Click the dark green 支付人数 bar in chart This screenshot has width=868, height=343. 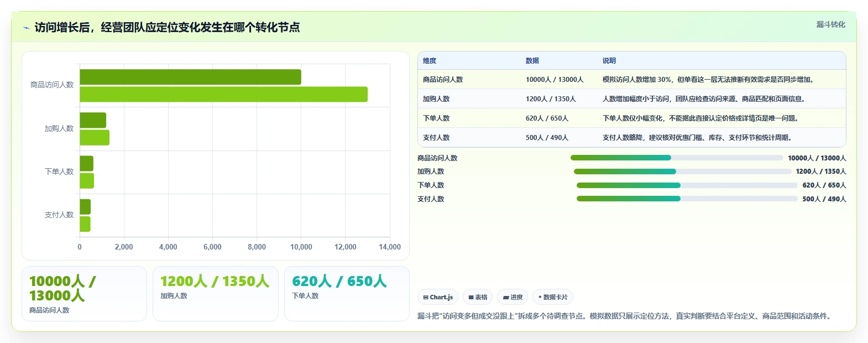coord(85,207)
